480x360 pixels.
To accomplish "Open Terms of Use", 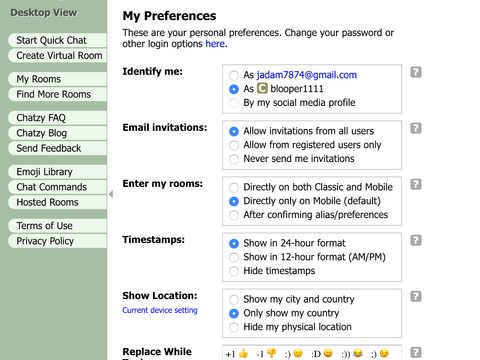I will click(57, 226).
